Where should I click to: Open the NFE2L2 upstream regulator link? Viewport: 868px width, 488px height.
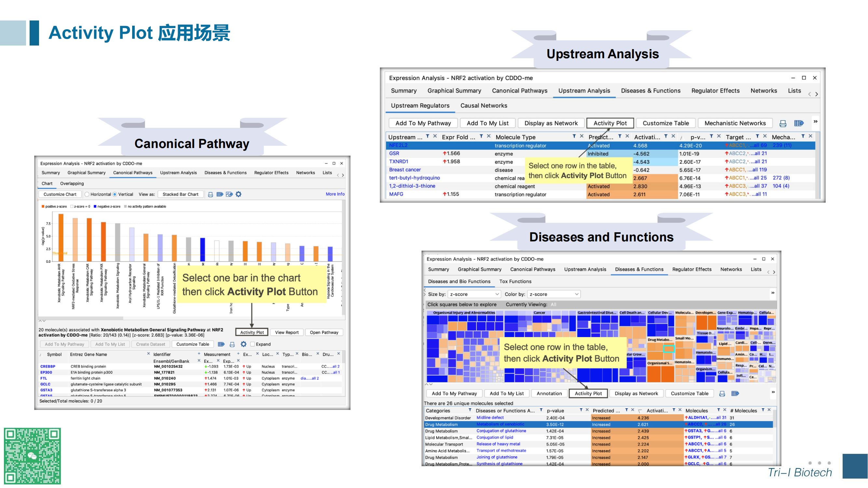(x=398, y=145)
